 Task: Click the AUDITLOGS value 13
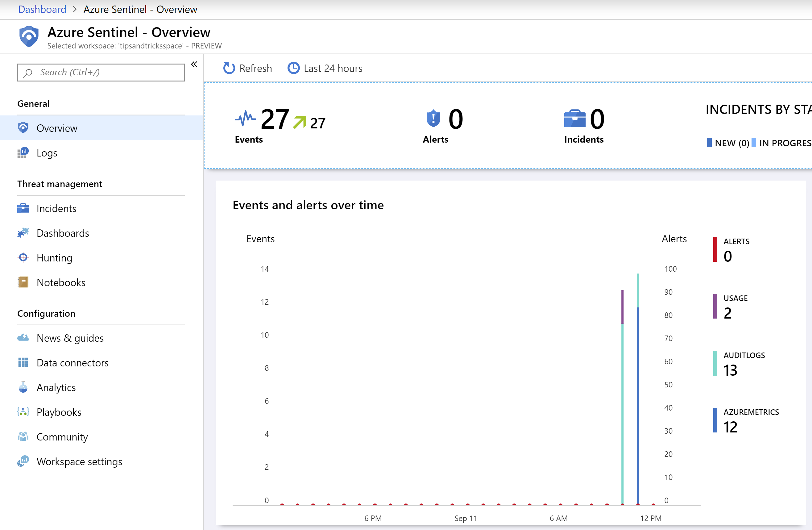click(731, 370)
